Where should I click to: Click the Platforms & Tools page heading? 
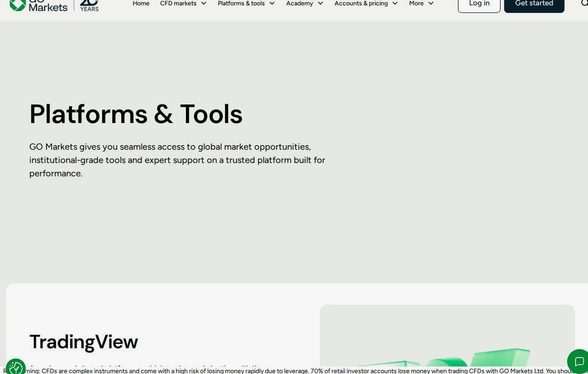point(136,114)
